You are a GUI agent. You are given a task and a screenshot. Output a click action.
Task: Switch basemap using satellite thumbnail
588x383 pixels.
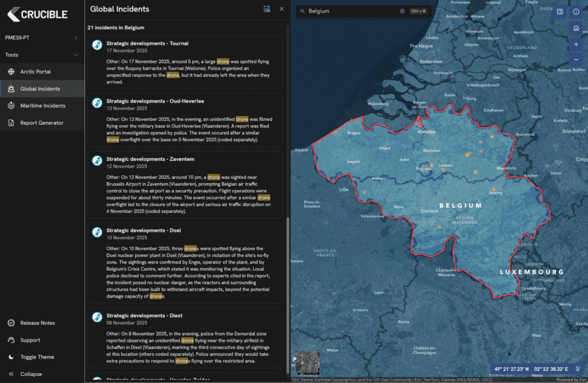pyautogui.click(x=308, y=362)
